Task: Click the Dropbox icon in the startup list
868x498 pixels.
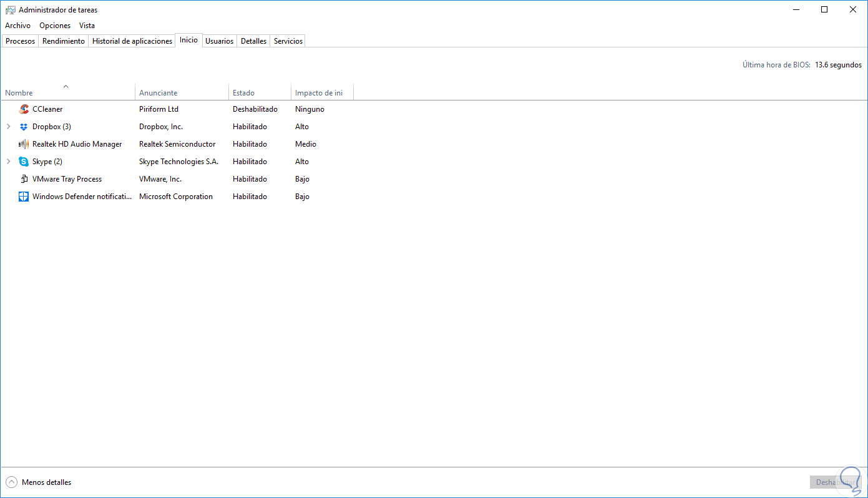Action: tap(24, 127)
